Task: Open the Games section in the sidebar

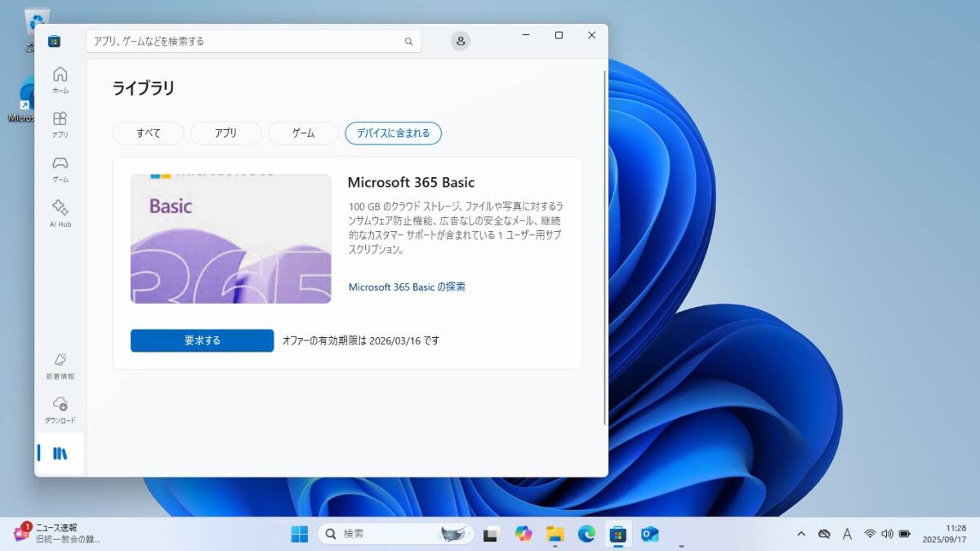Action: (60, 166)
